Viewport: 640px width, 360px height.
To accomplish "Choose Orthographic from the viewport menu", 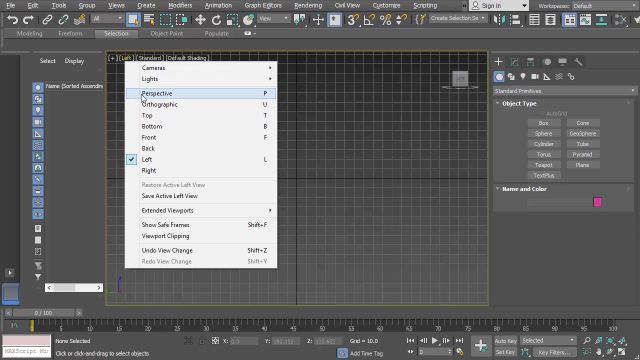I will 200,104.
